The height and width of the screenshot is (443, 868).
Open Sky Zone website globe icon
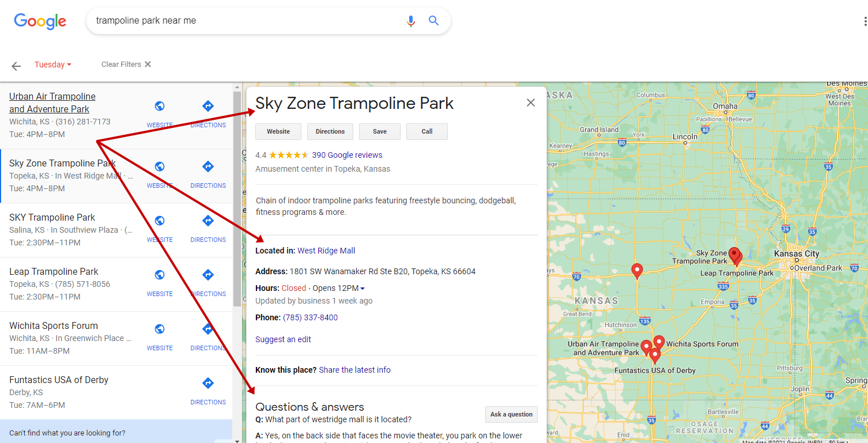pyautogui.click(x=160, y=166)
